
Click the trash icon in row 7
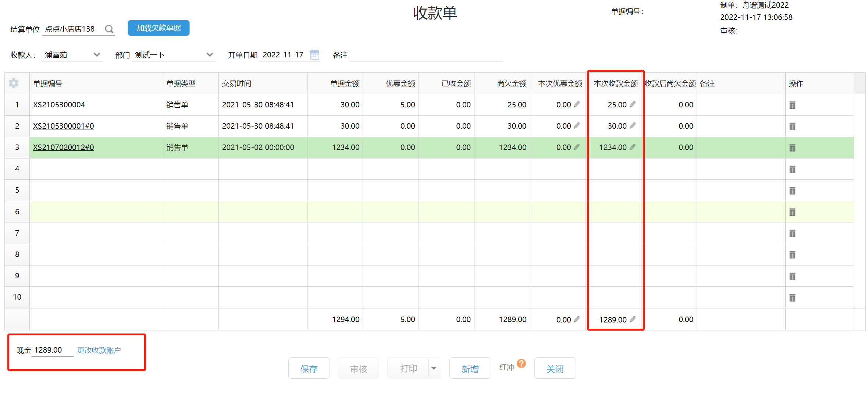(792, 233)
